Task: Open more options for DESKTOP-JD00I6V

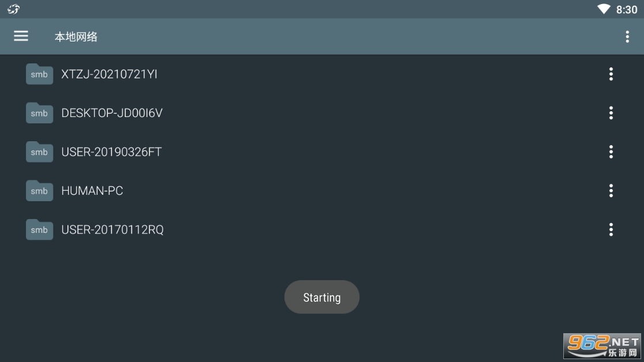Action: coord(611,113)
